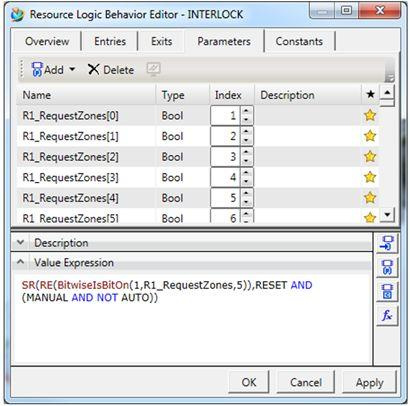The image size is (410, 406).
Task: Click the topmost signal icon beside Description
Action: pos(387,243)
